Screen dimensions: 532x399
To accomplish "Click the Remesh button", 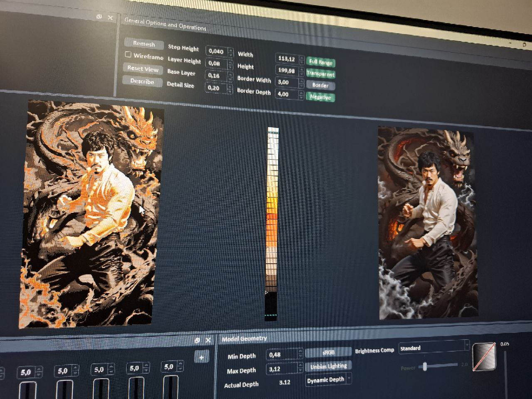I will click(143, 44).
